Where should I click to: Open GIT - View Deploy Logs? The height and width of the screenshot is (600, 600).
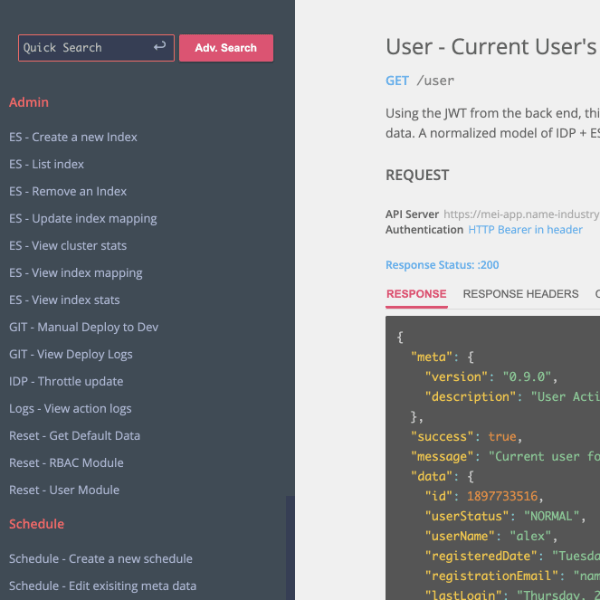pos(71,354)
